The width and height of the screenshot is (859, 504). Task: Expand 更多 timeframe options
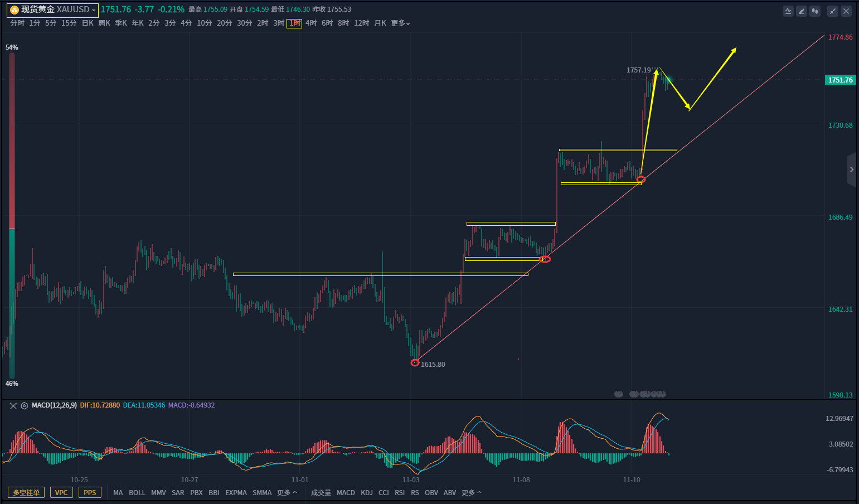click(400, 23)
